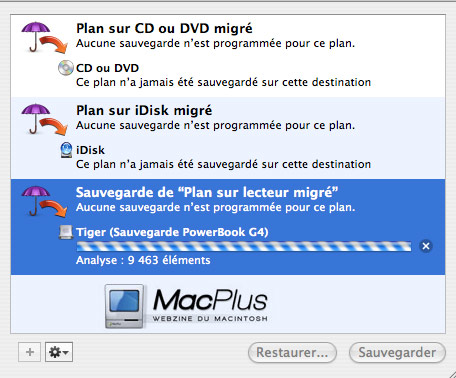Select the Plan sur iDisk migré row
The image size is (456, 378).
(228, 138)
